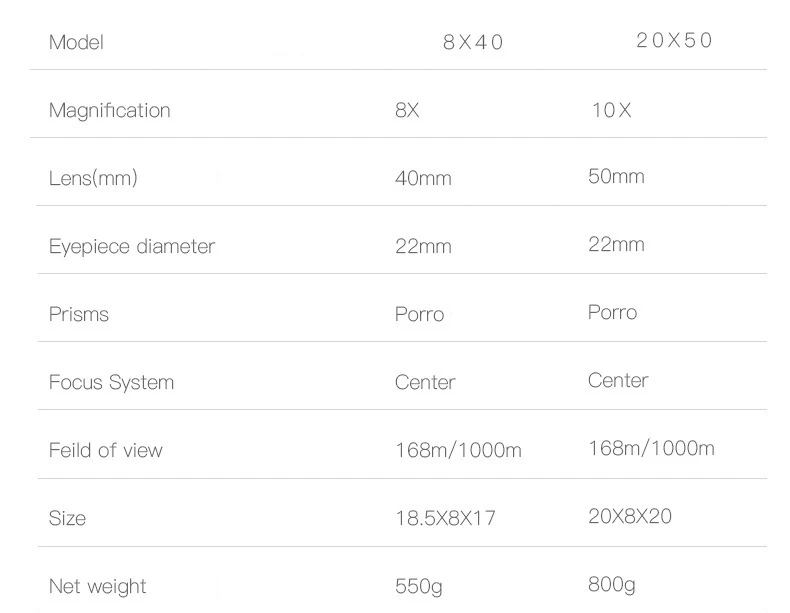
Task: Select Center value under 20X50 column
Action: (618, 380)
